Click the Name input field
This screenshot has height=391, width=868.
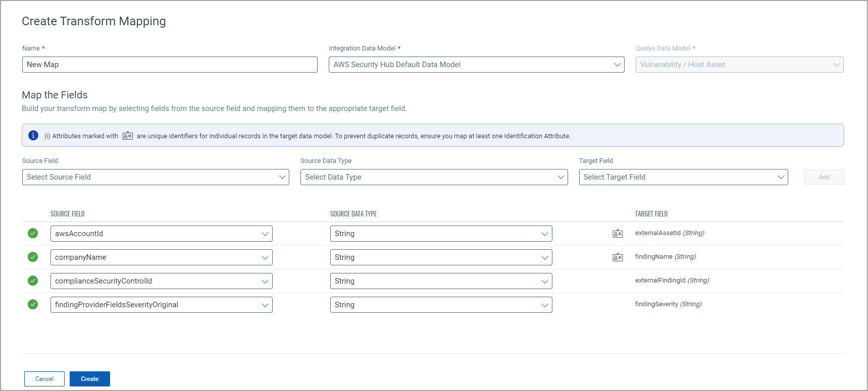click(170, 65)
